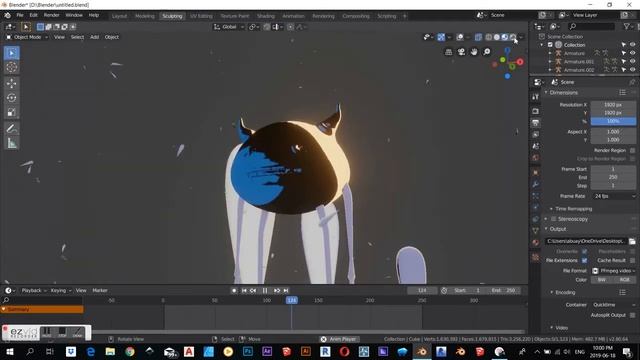Browse for output folder icon
This screenshot has height=360, width=640.
[x=632, y=241]
